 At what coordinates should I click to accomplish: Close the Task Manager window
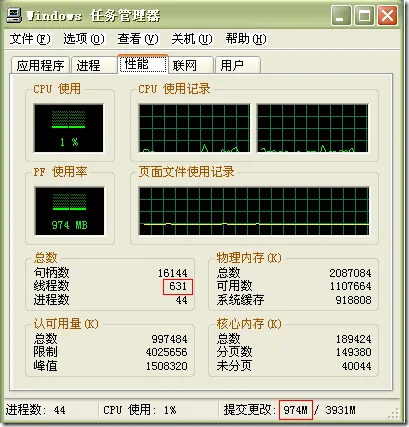point(387,16)
